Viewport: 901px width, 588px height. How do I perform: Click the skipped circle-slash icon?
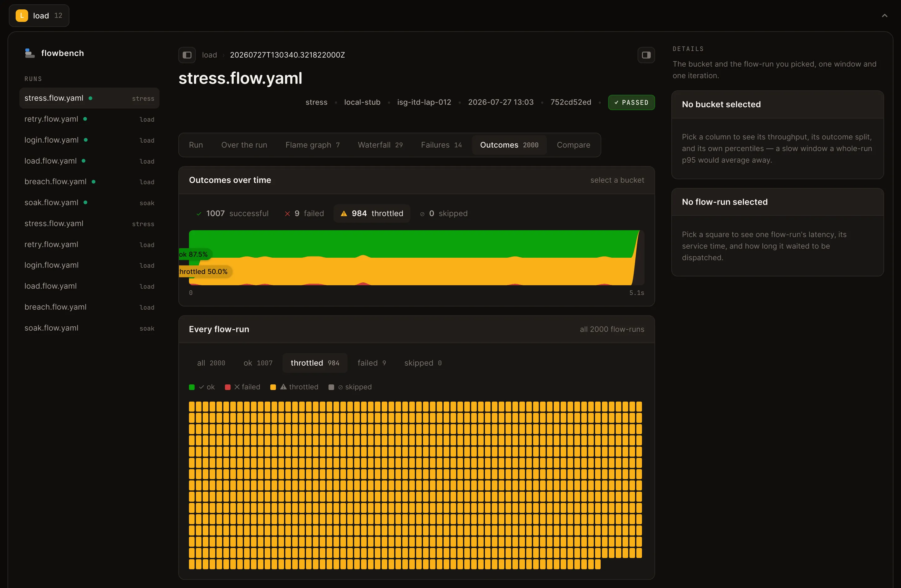(x=422, y=214)
